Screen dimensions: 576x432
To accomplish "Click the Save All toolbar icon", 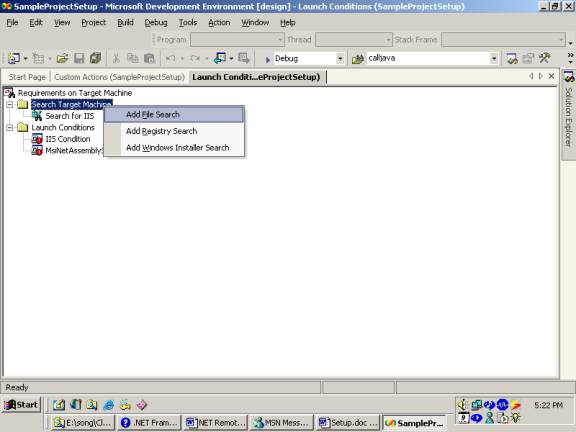I will [96, 58].
